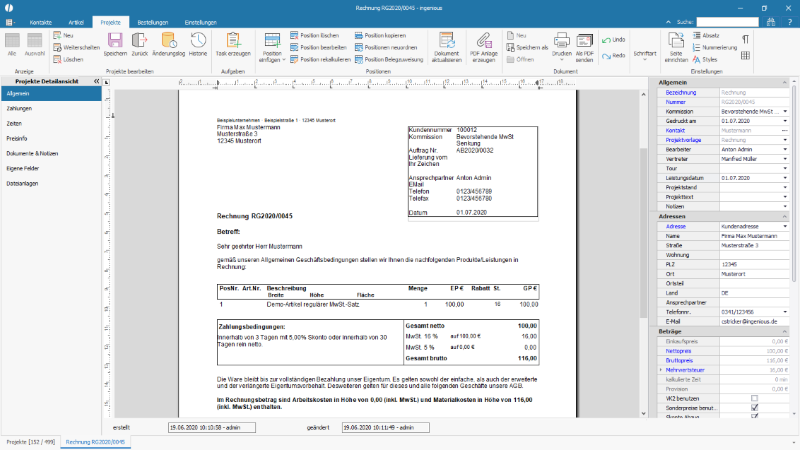
Task: Collapse the Beträge section
Action: click(x=785, y=332)
